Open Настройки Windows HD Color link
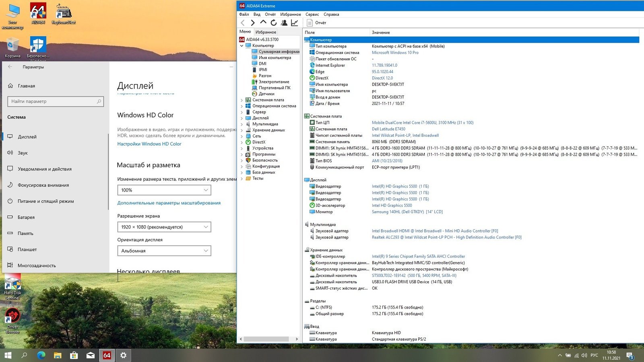Viewport: 644px width, 362px height. [149, 144]
